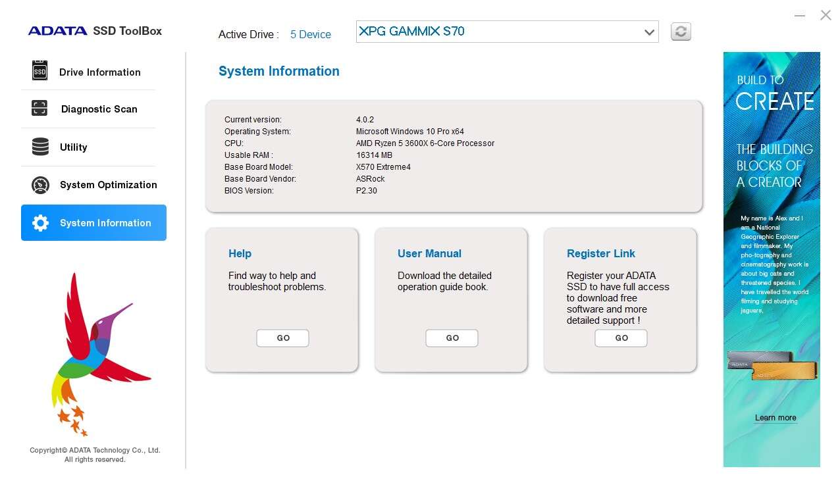Click the Drive Information SSD icon

(39, 71)
